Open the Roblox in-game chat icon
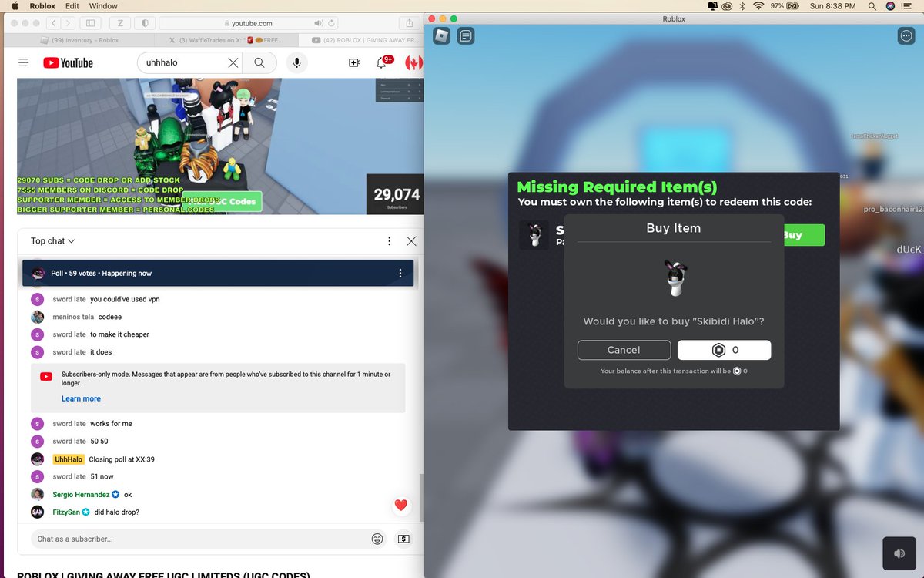Viewport: 924px width, 578px height. tap(465, 35)
